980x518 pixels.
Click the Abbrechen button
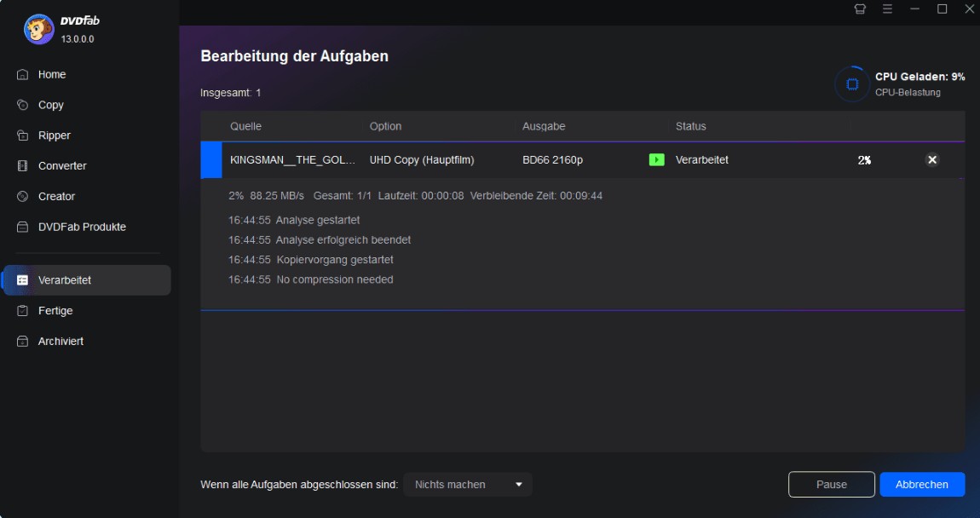[x=922, y=484]
